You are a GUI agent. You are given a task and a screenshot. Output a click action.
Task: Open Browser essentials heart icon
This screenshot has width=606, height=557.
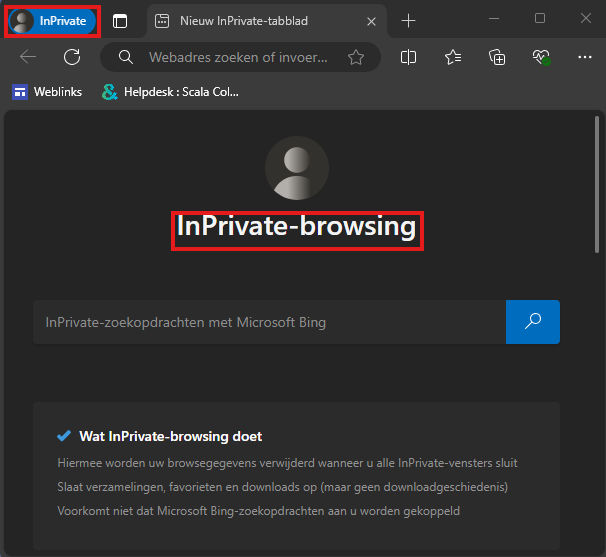click(x=541, y=57)
